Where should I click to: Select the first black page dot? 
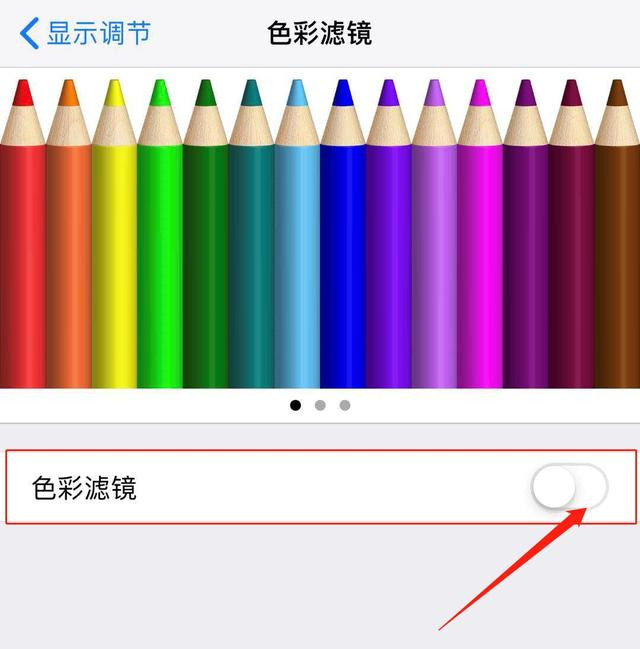(296, 405)
